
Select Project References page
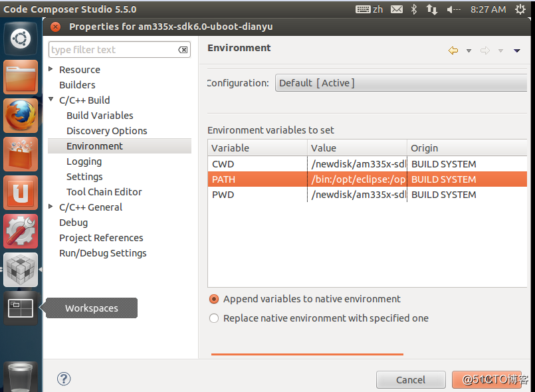click(101, 238)
